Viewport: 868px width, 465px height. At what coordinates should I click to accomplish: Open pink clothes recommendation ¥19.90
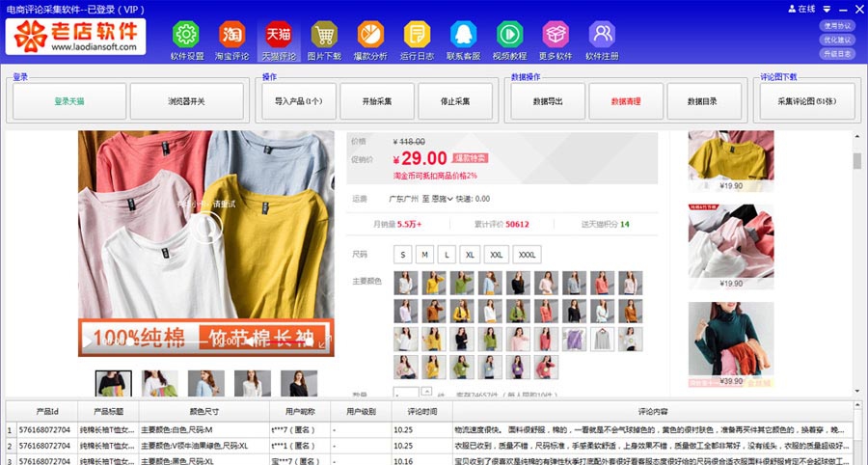point(731,246)
